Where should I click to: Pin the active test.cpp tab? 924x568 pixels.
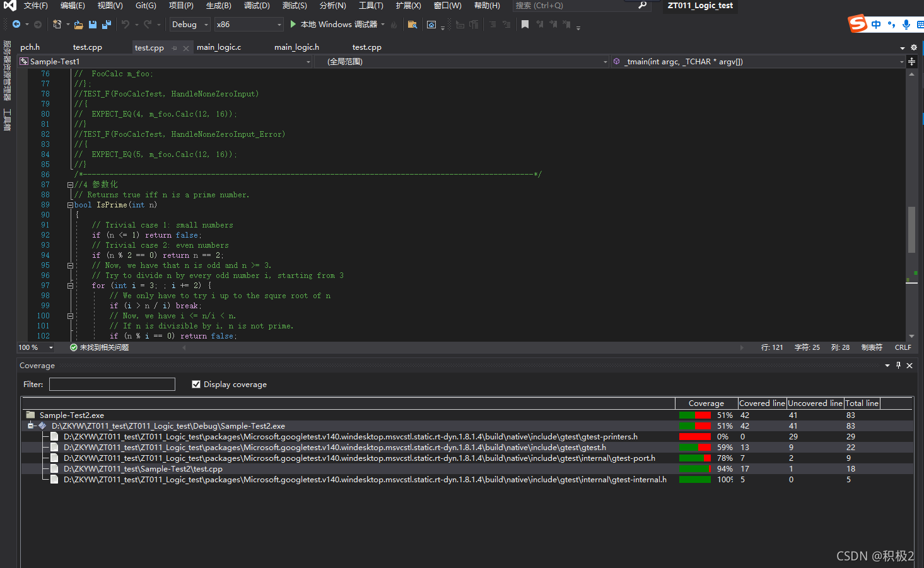pos(174,47)
